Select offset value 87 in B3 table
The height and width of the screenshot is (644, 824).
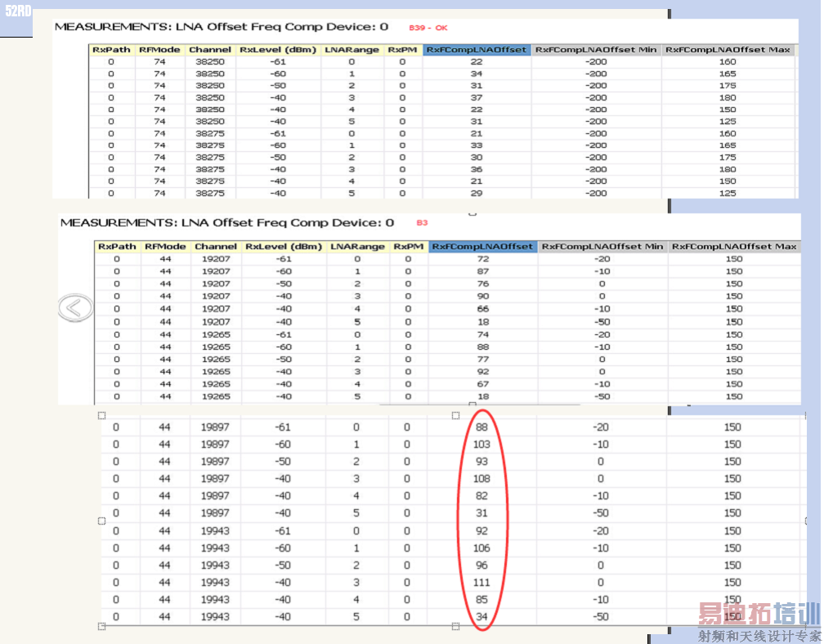(482, 271)
